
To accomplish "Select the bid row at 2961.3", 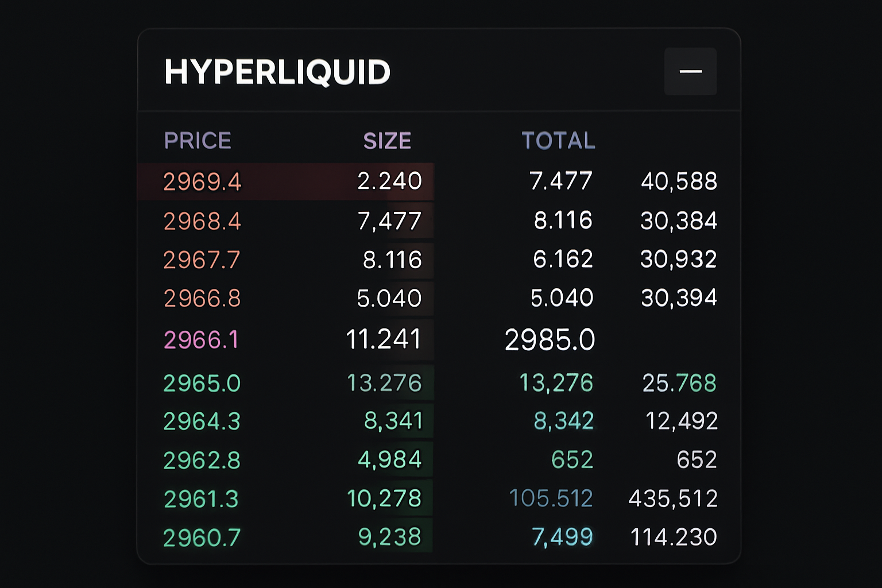I will [202, 498].
